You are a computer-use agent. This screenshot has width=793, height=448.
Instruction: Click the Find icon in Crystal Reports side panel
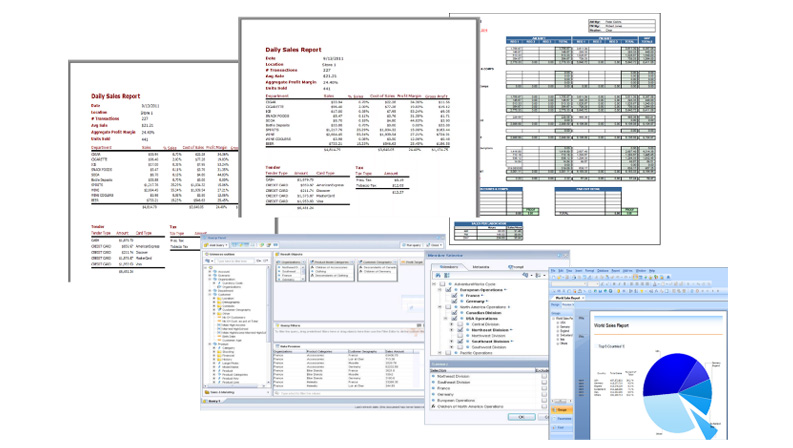pyautogui.click(x=554, y=427)
